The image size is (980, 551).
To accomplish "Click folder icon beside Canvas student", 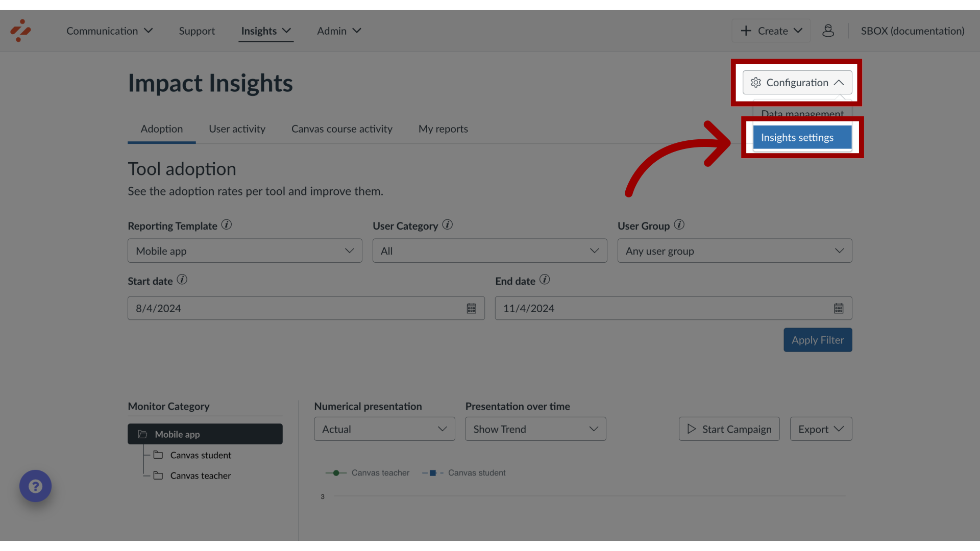I will point(158,455).
